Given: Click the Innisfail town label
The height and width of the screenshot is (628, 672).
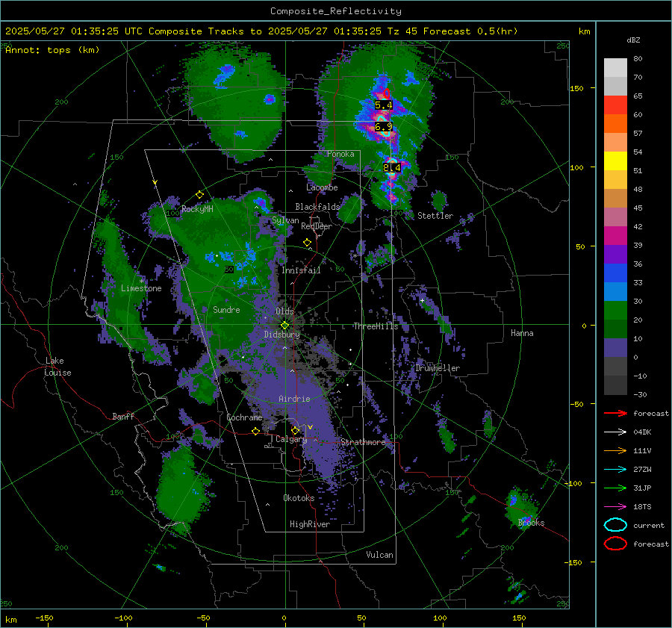Looking at the screenshot, I should (301, 270).
